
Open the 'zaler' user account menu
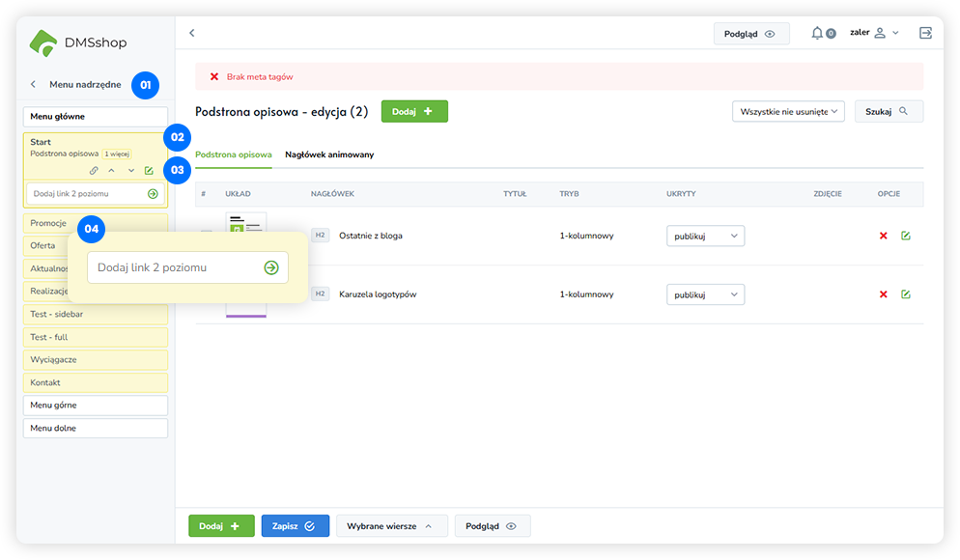[874, 33]
